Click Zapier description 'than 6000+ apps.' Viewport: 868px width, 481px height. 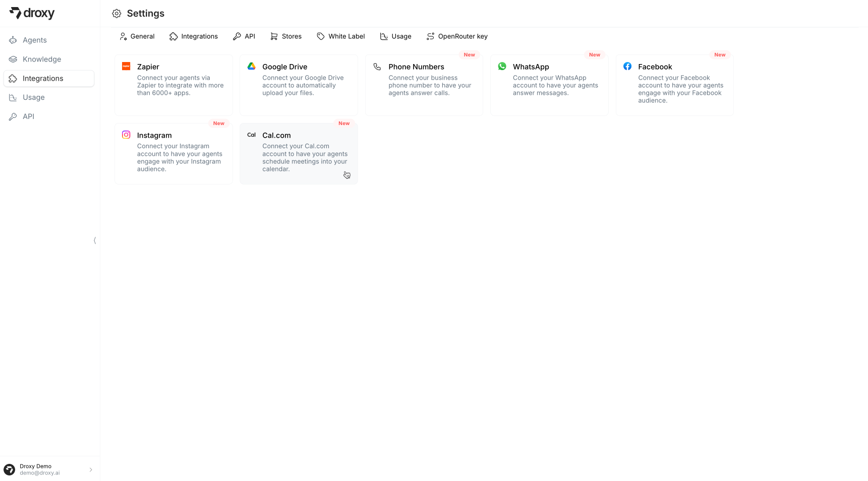163,93
